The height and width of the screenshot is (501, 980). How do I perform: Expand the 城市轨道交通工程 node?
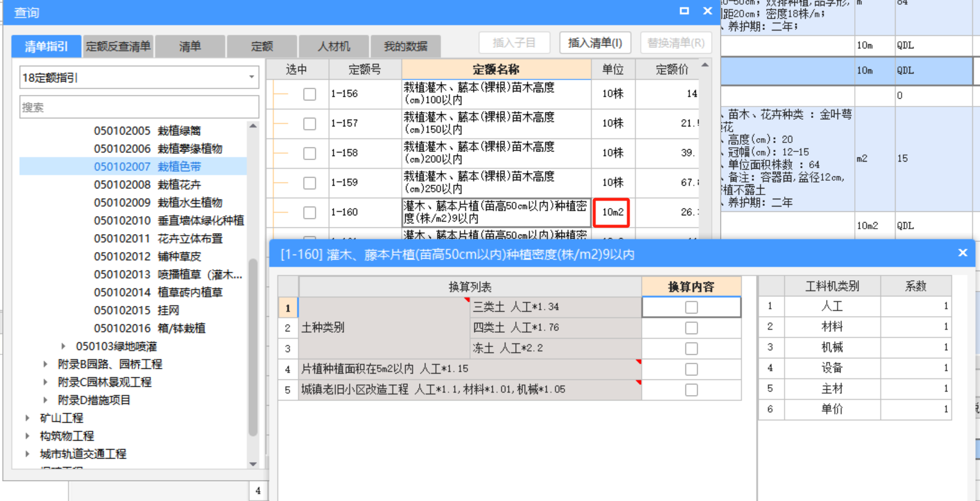[28, 454]
